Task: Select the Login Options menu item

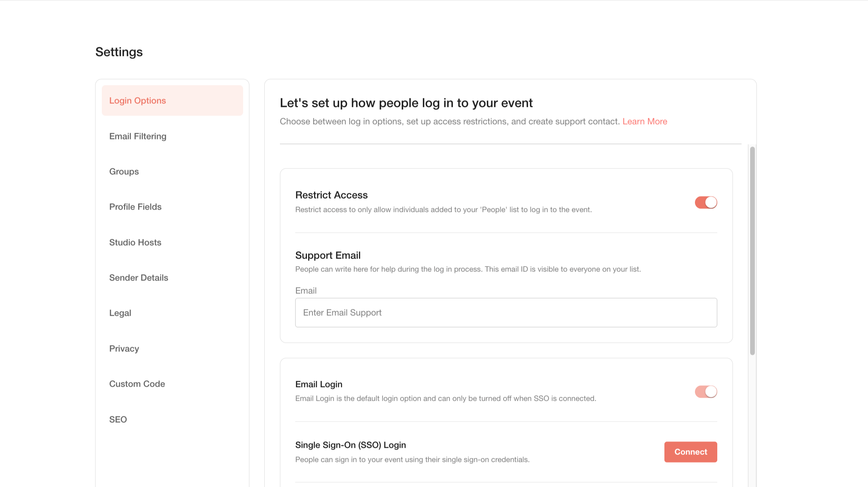Action: pos(137,100)
